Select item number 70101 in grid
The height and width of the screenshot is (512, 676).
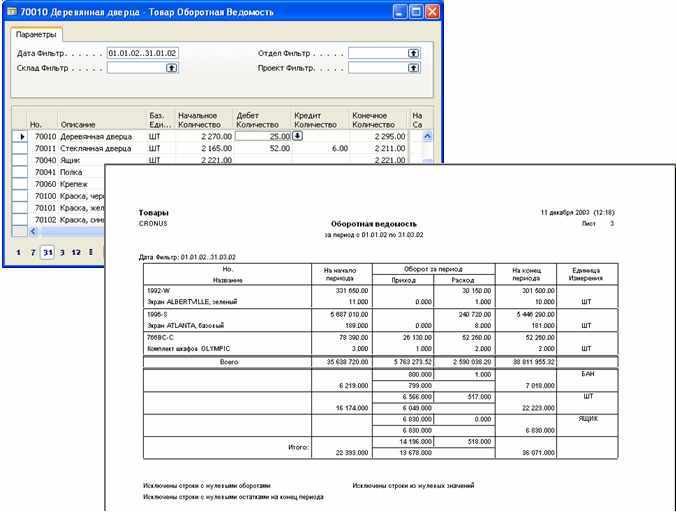coord(45,208)
